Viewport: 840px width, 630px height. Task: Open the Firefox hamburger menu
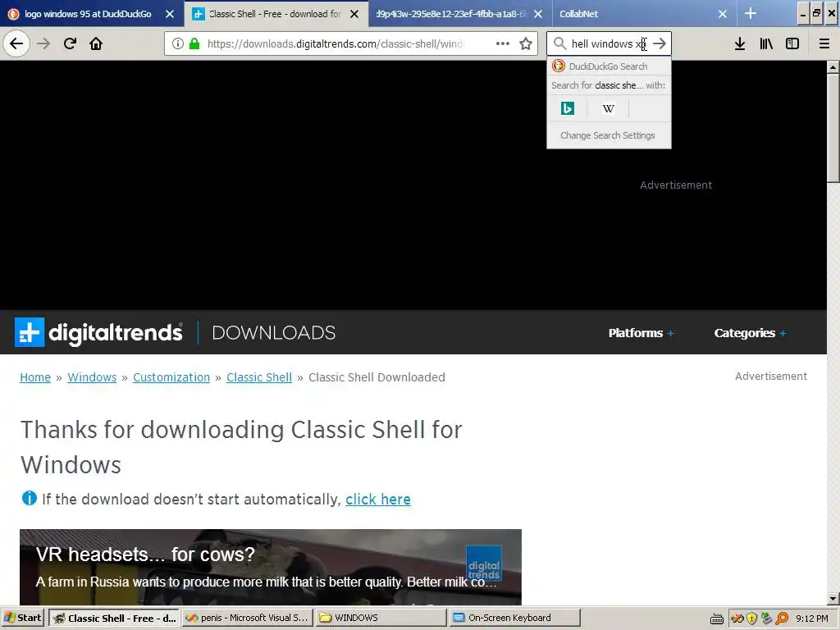(824, 43)
